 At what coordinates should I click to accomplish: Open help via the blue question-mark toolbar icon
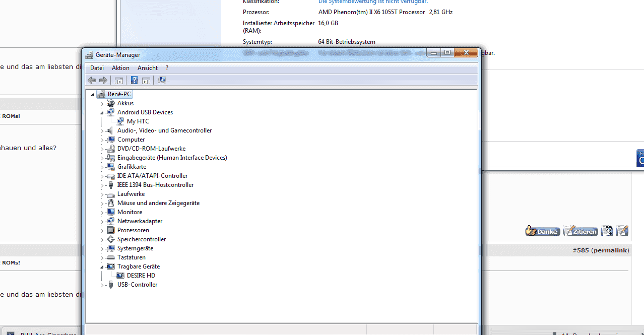pos(134,80)
